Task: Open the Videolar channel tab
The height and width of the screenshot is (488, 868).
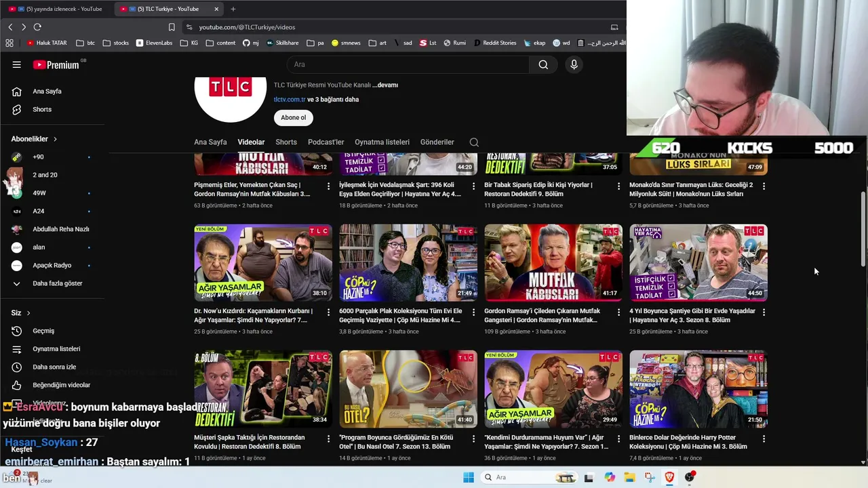Action: (251, 142)
